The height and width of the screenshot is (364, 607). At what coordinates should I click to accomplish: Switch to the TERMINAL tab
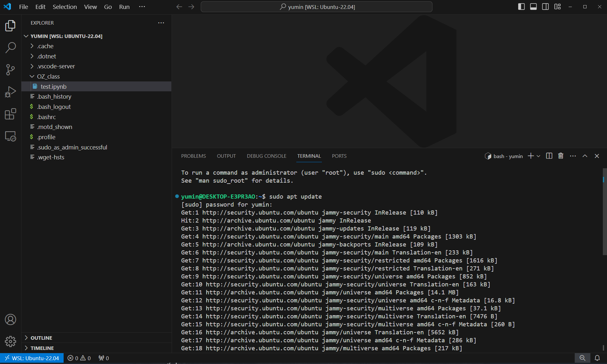[309, 156]
